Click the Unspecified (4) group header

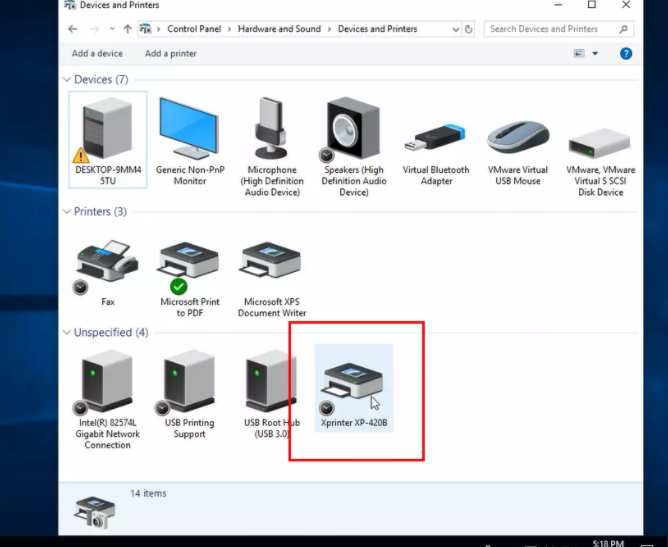111,332
